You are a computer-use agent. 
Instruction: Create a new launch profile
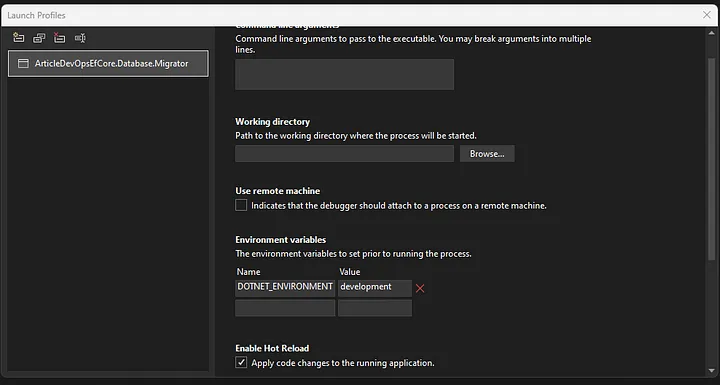click(x=18, y=38)
